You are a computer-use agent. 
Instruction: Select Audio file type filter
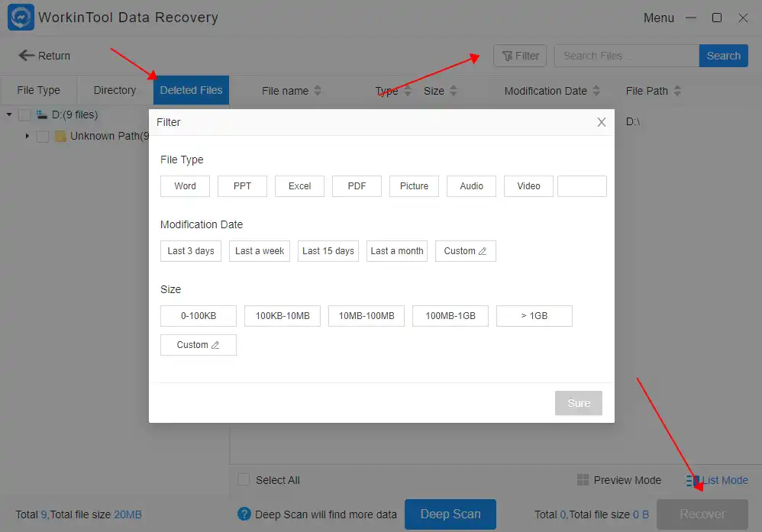(x=471, y=186)
